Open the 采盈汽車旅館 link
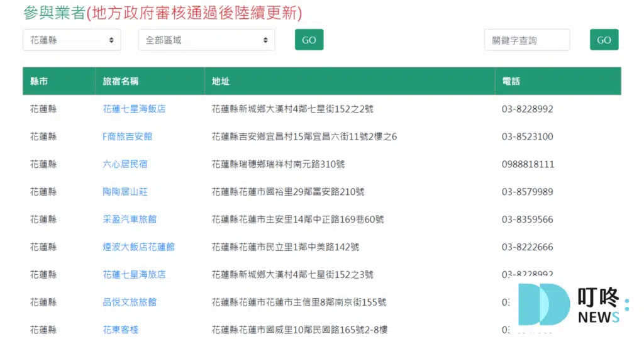644x339 pixels. (x=130, y=219)
